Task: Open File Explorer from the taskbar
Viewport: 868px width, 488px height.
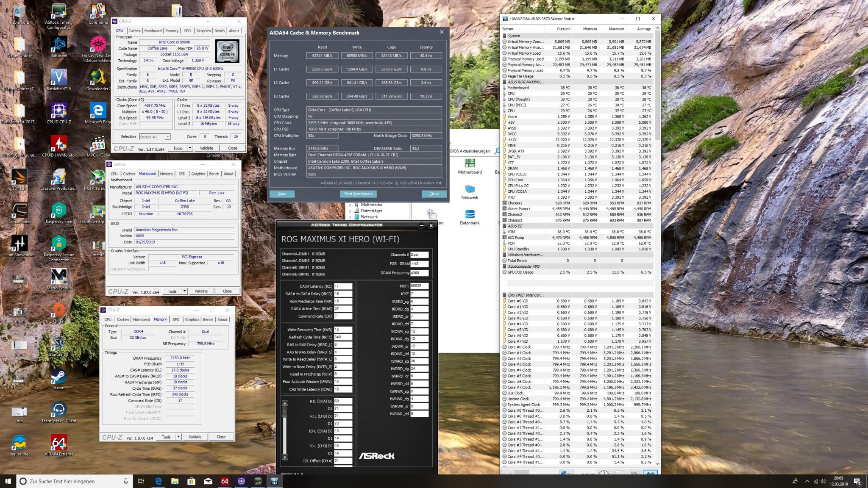Action: coord(175,481)
